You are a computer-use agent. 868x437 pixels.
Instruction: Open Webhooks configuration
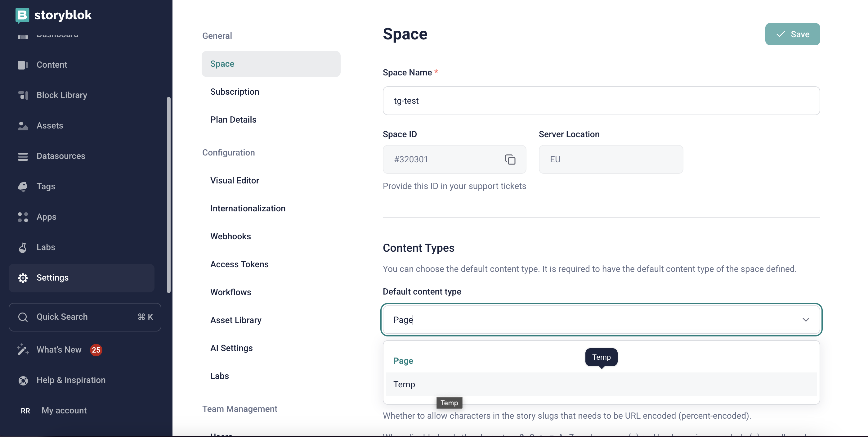coord(230,236)
